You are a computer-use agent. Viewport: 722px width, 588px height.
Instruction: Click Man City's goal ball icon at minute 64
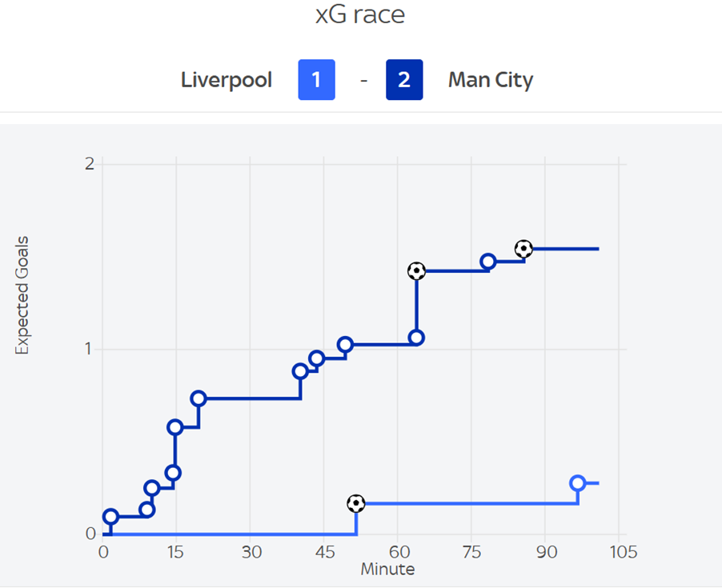416,271
